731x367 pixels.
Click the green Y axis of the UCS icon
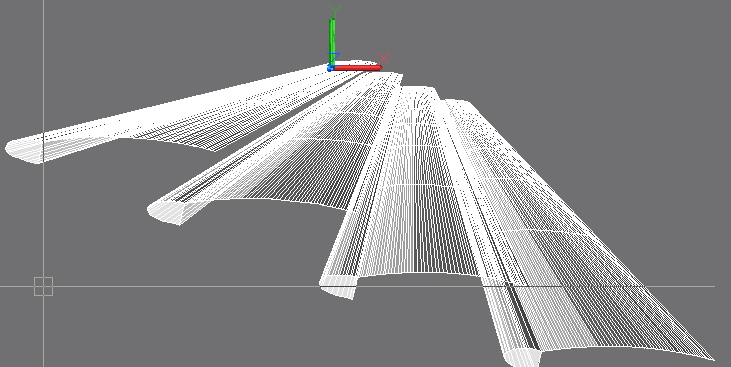coord(332,42)
